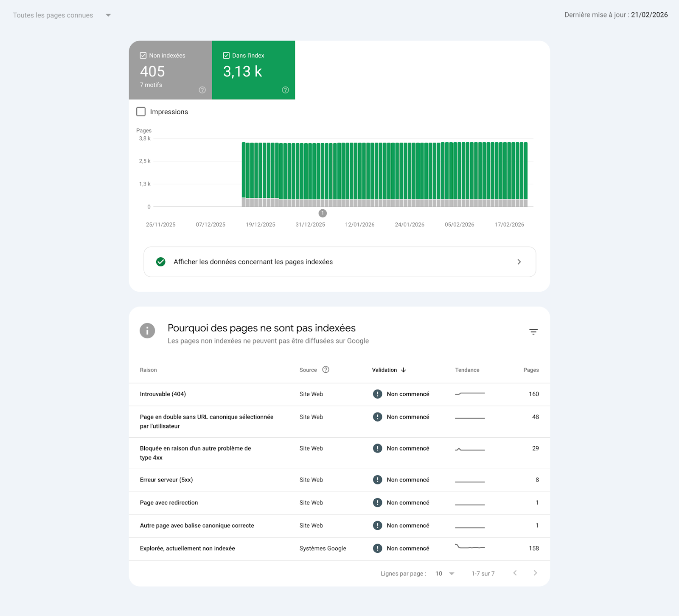Go to the next page of results
The image size is (679, 616).
coord(535,573)
